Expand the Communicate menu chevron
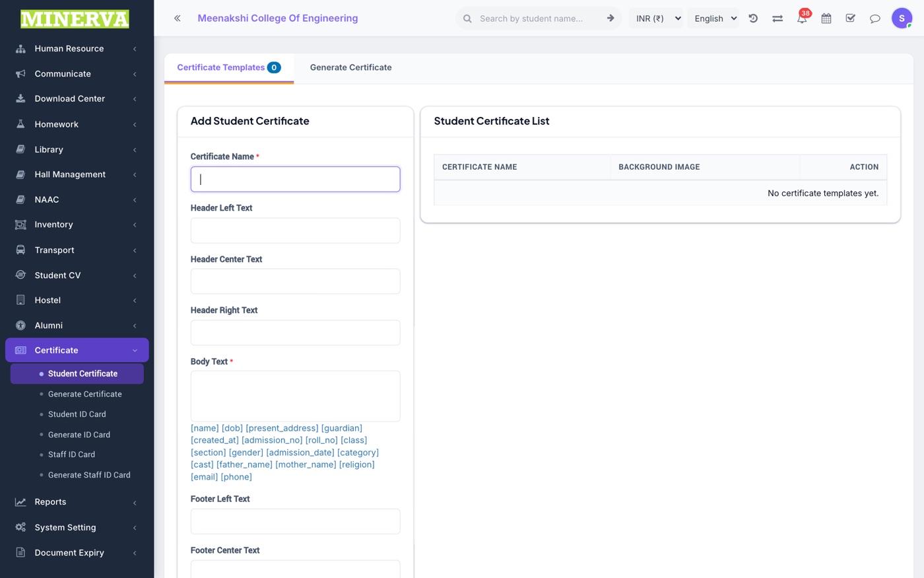 point(135,74)
